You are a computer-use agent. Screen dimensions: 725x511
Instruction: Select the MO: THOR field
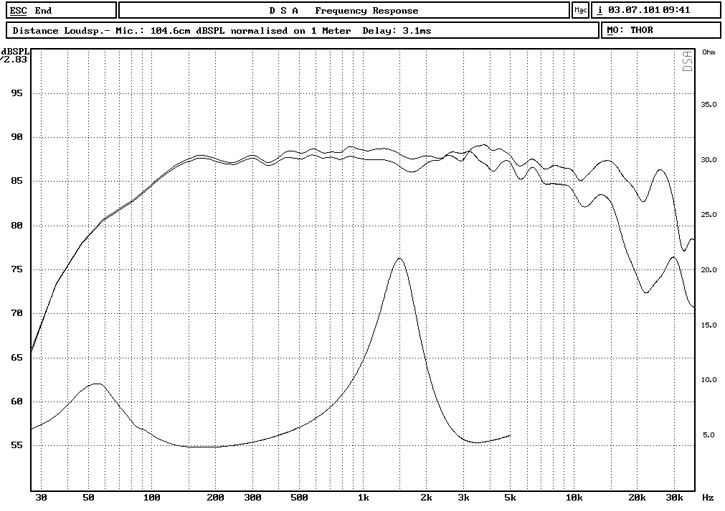pos(661,31)
